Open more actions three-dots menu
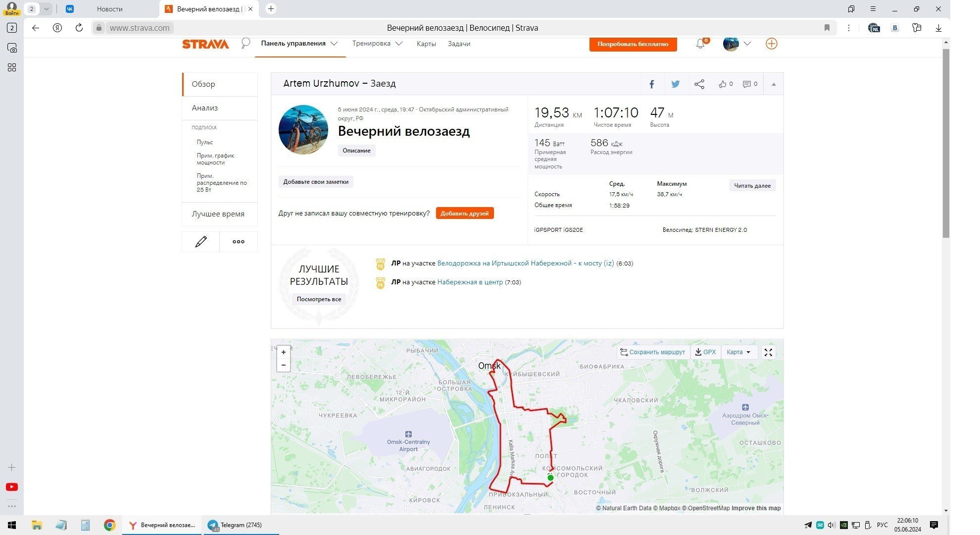Screen dimensions: 980x535 pos(239,242)
